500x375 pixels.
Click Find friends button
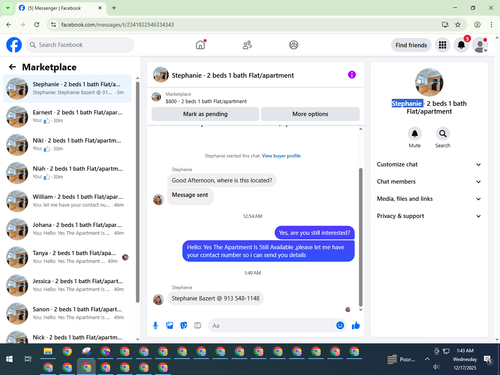coord(411,45)
